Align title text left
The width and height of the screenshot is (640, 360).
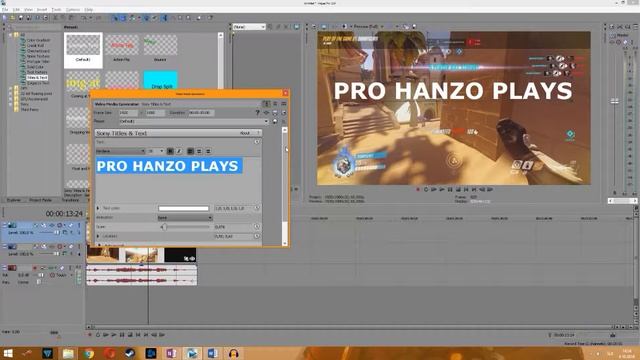[x=190, y=151]
